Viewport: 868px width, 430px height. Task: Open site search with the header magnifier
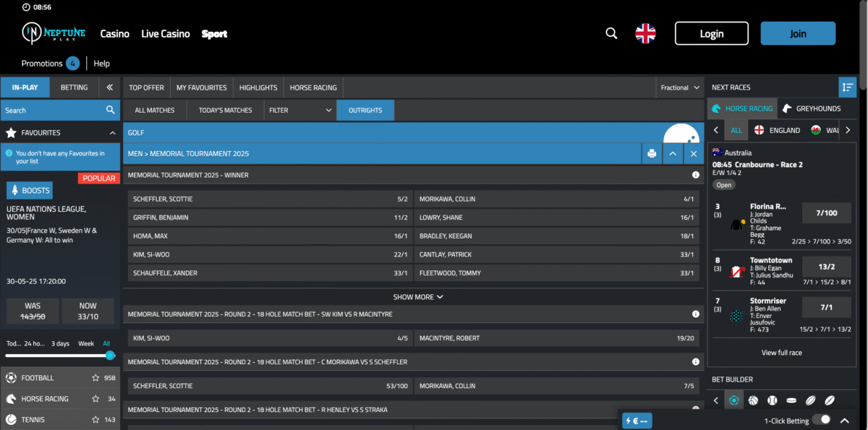click(x=611, y=33)
